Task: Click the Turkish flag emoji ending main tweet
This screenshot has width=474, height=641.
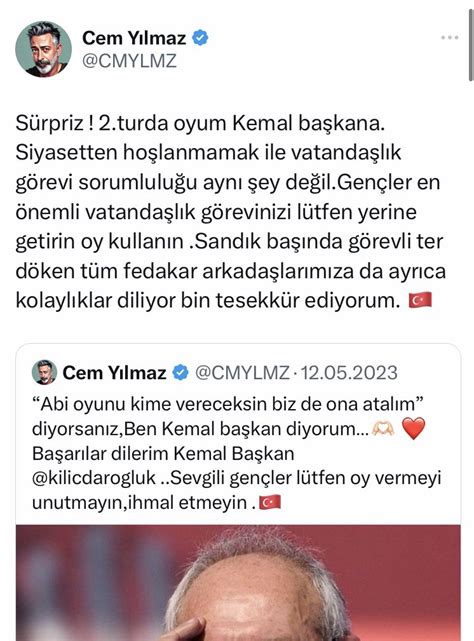Action: pos(420,300)
